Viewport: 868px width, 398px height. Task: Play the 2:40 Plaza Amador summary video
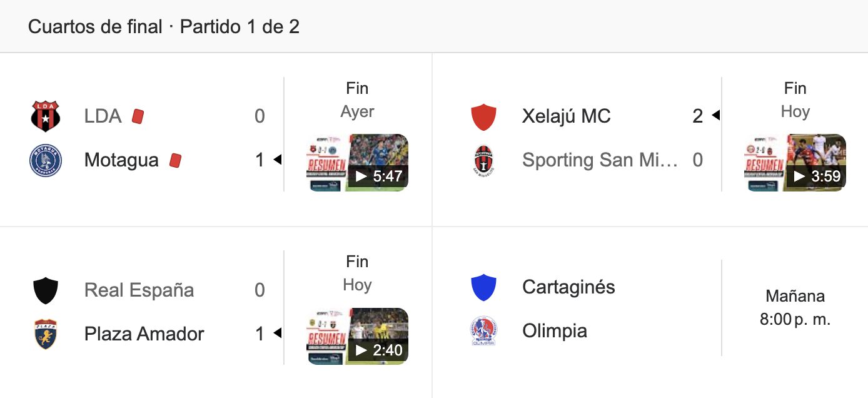(x=358, y=336)
